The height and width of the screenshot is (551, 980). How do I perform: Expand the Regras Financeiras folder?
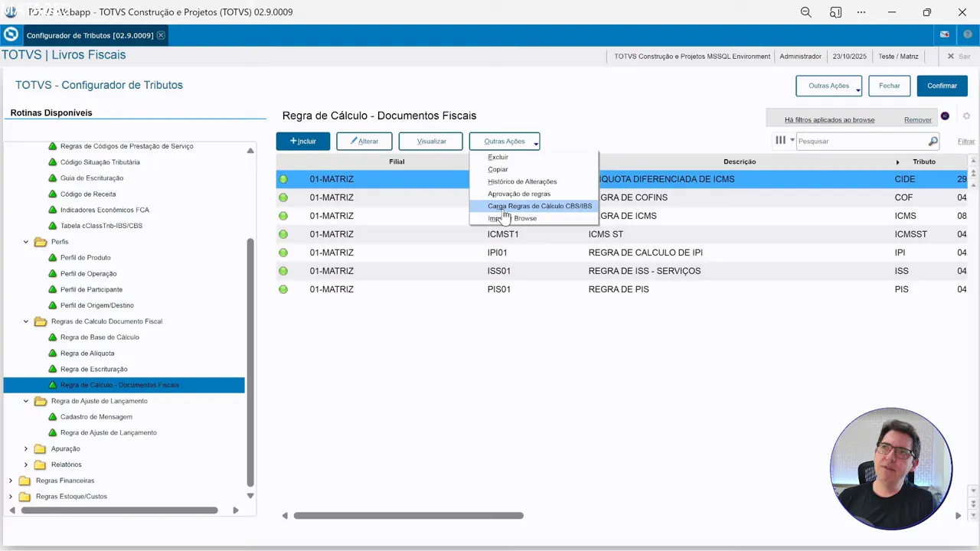point(11,481)
